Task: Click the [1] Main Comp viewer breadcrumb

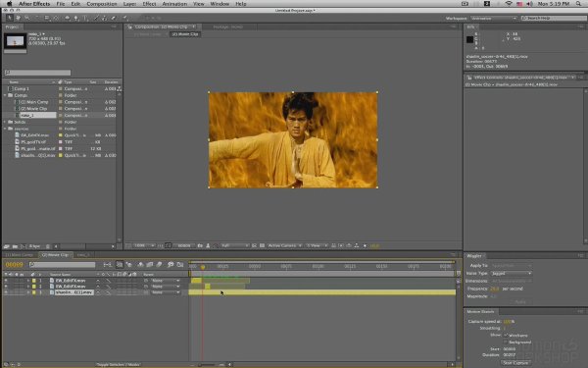Action: [147, 34]
